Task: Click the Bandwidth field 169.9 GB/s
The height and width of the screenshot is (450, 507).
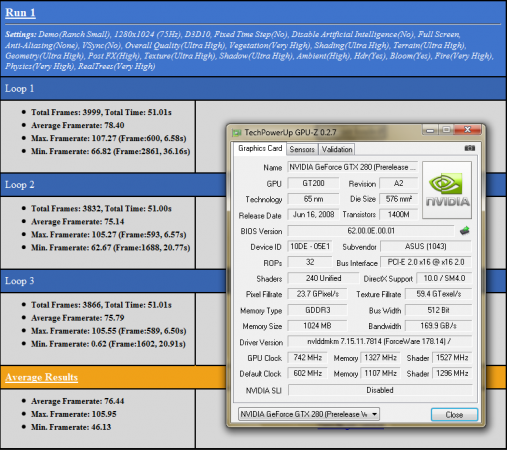Action: click(438, 326)
